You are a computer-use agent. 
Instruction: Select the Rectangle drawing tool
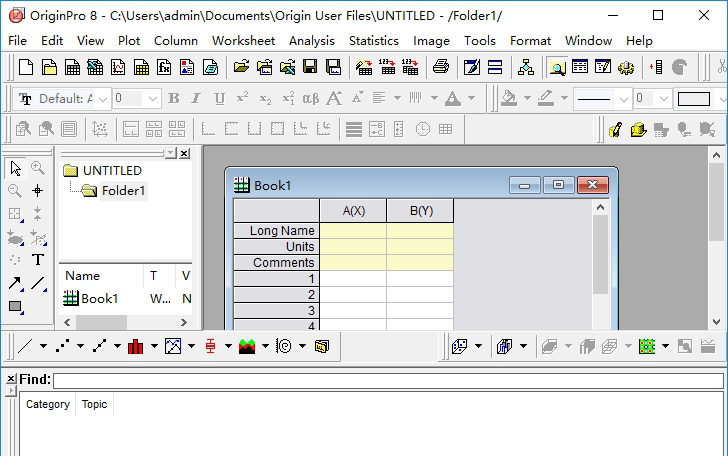click(15, 306)
